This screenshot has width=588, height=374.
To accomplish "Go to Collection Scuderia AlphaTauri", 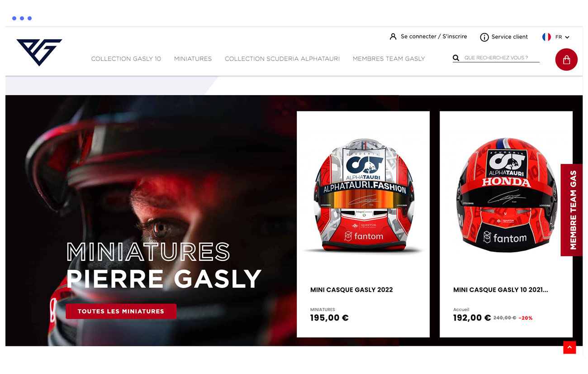I will 282,59.
